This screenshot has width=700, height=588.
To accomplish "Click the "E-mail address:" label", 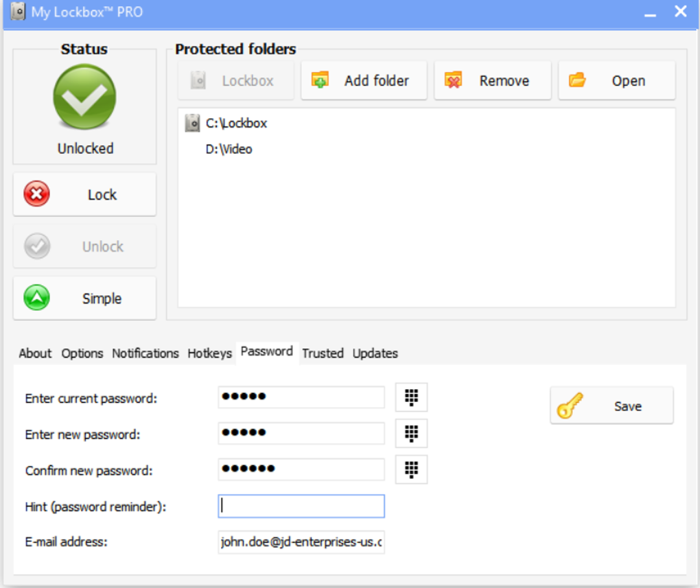I will 66,541.
